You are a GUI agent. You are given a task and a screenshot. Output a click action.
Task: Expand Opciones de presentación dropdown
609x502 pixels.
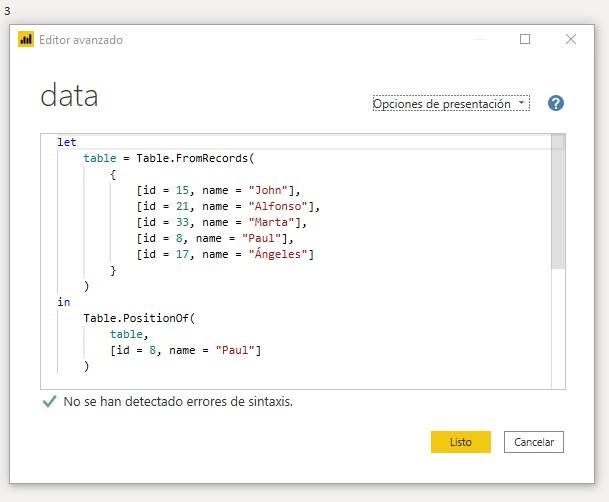pyautogui.click(x=451, y=103)
